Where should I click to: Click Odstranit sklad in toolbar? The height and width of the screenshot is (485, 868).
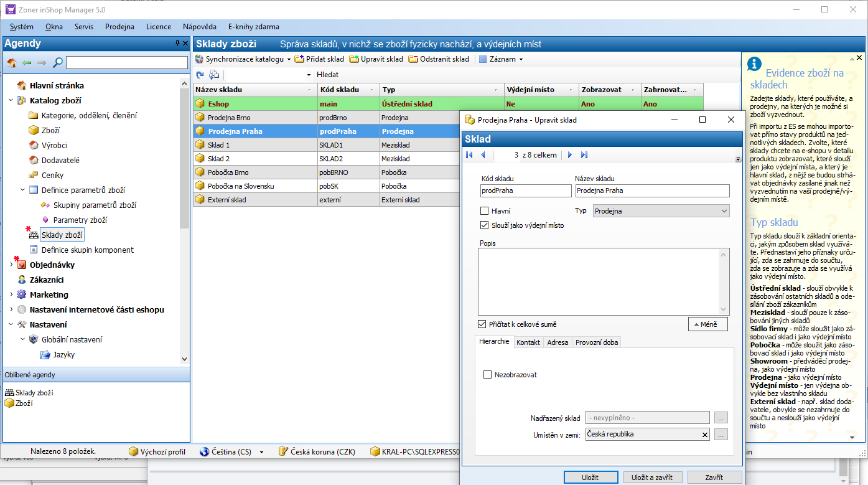tap(439, 59)
